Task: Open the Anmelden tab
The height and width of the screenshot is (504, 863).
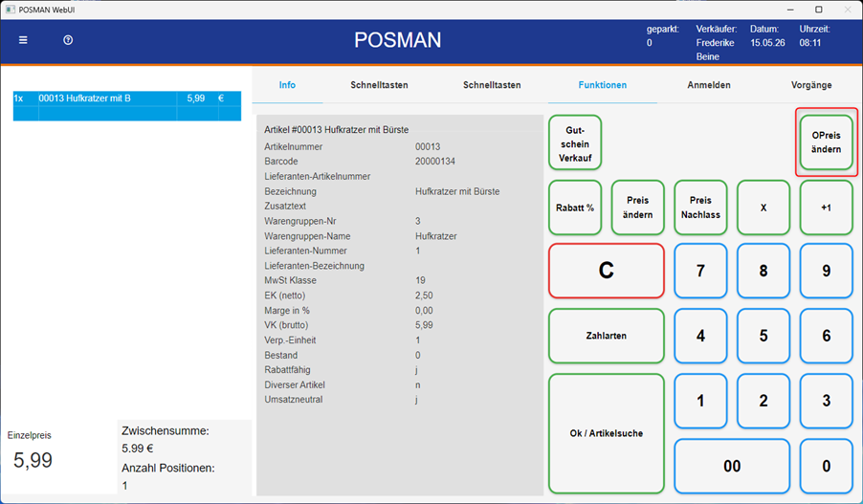Action: [709, 85]
